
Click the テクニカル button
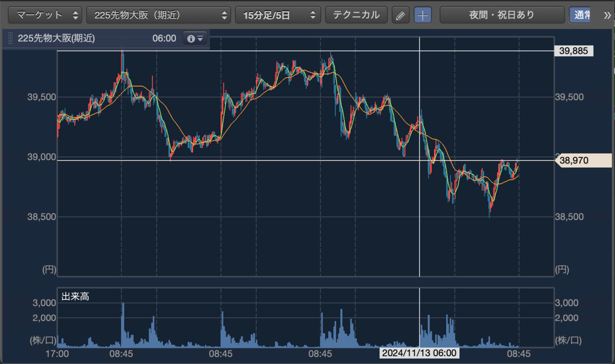pos(356,15)
